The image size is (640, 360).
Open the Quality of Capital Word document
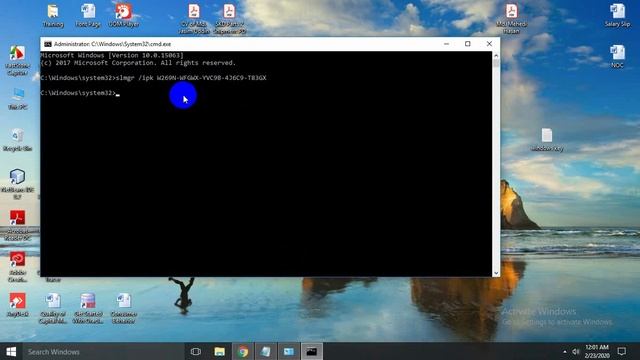[x=53, y=309]
